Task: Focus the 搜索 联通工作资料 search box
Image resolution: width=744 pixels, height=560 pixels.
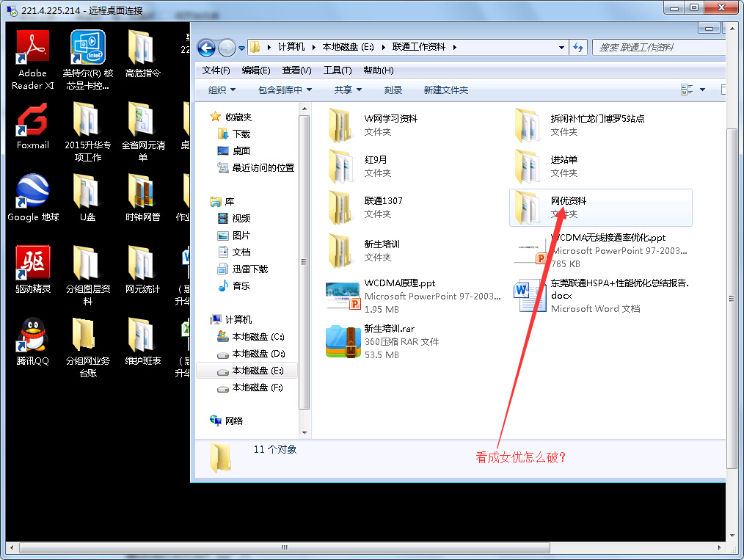Action: point(660,48)
